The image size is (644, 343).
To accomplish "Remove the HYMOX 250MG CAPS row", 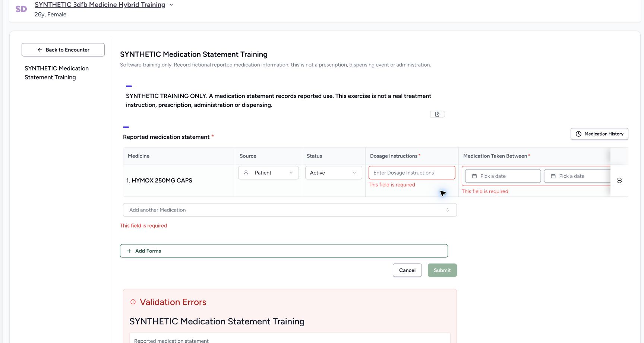I will click(619, 181).
